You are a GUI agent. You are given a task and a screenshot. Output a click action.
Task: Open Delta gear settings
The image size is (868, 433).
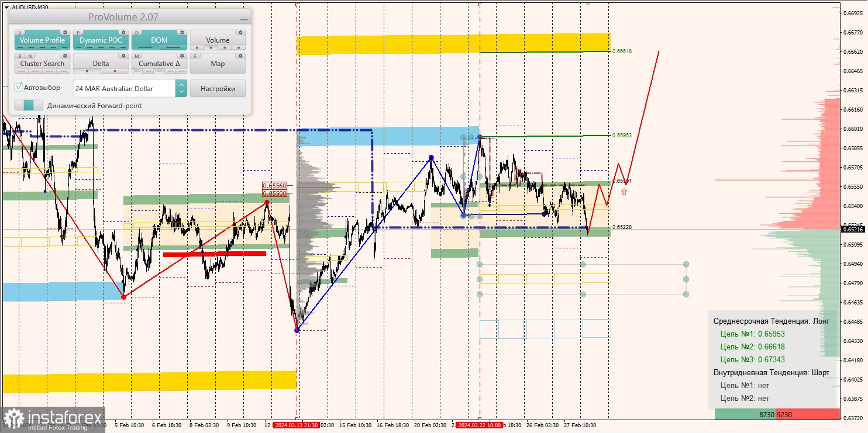(124, 56)
